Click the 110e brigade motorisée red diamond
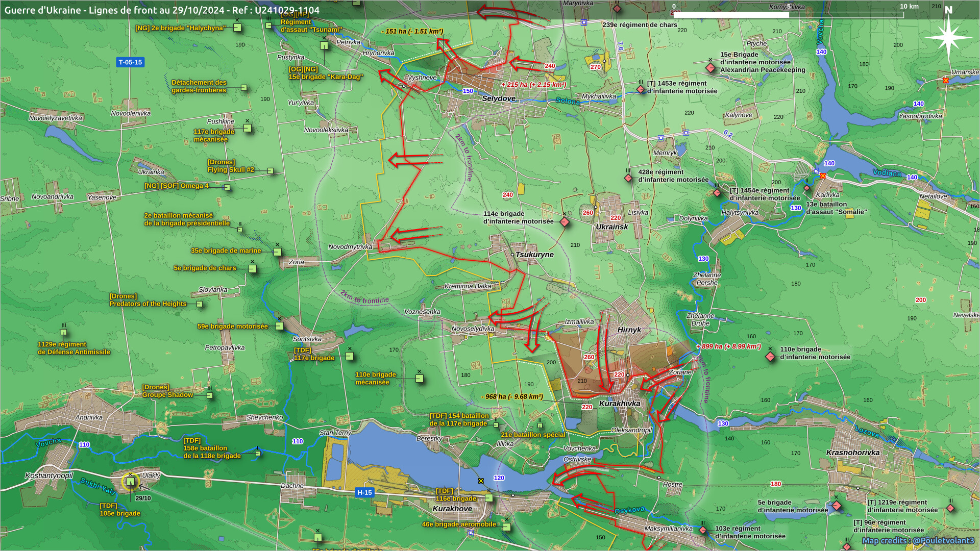 tap(770, 357)
